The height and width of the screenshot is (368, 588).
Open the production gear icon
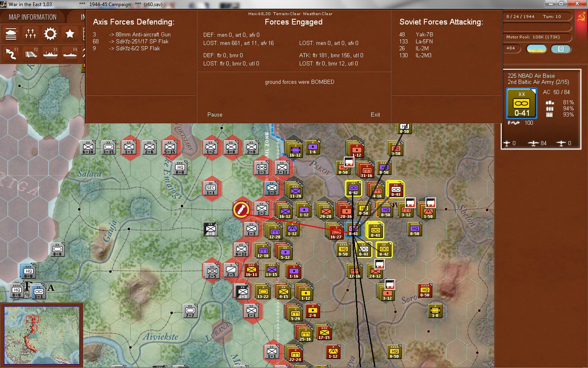coord(50,34)
